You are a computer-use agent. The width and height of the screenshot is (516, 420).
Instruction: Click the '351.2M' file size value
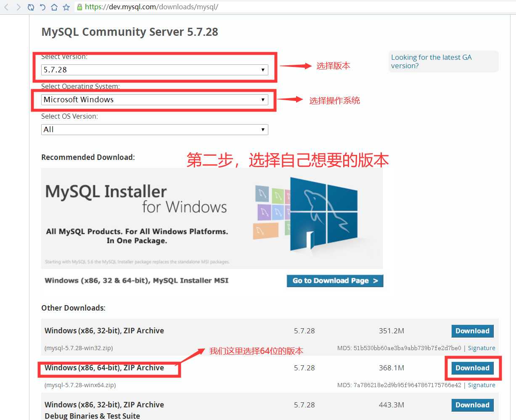[392, 331]
